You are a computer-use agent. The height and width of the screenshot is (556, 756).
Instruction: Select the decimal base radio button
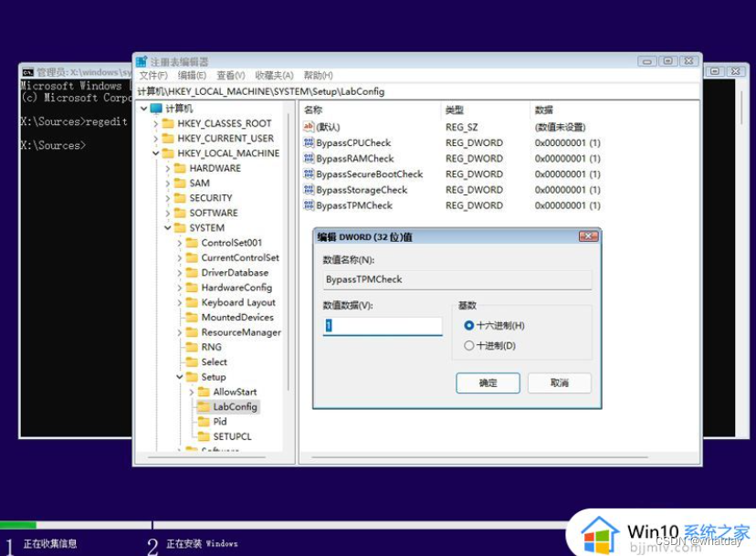point(468,345)
